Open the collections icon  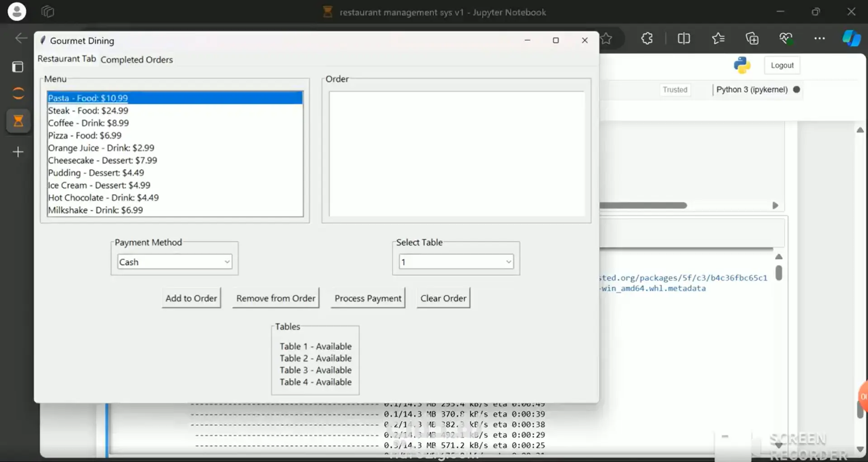pyautogui.click(x=752, y=38)
